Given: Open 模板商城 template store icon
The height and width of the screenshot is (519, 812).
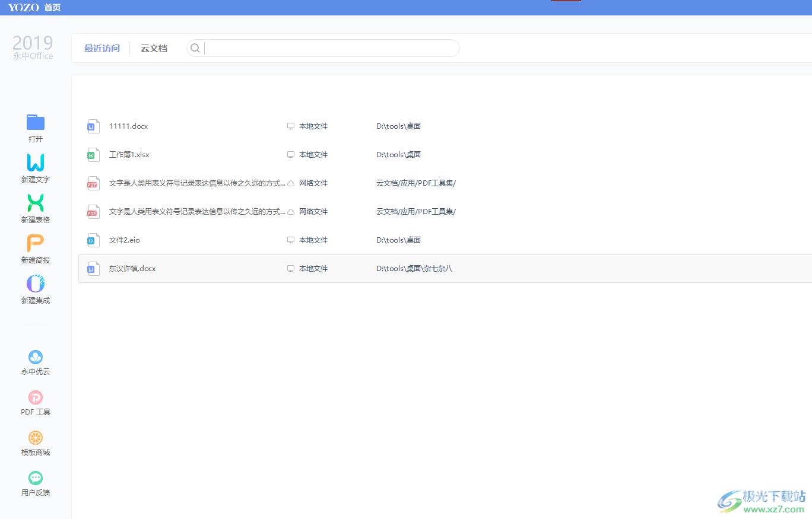Looking at the screenshot, I should click(x=36, y=438).
